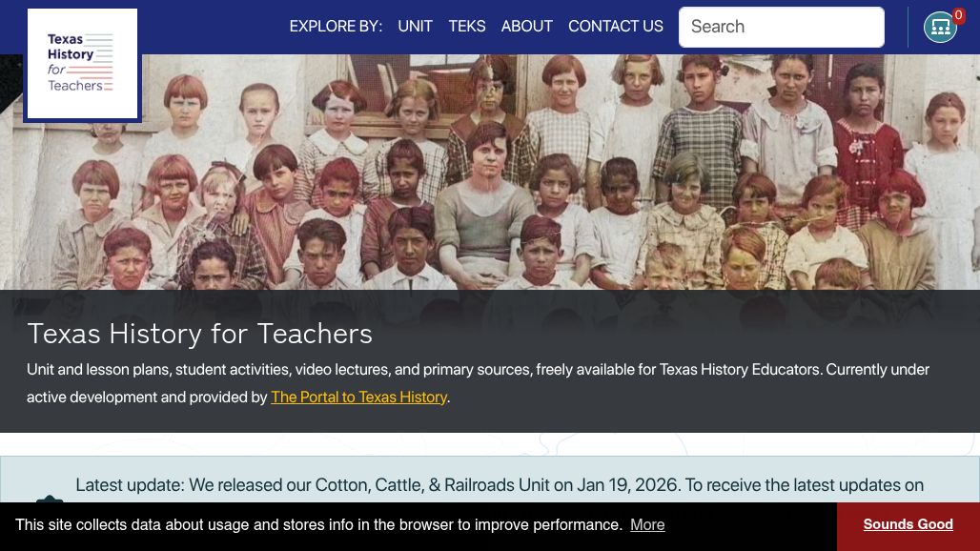Click the Texas History for Teachers logo
Viewport: 980px width, 551px height.
point(82,64)
